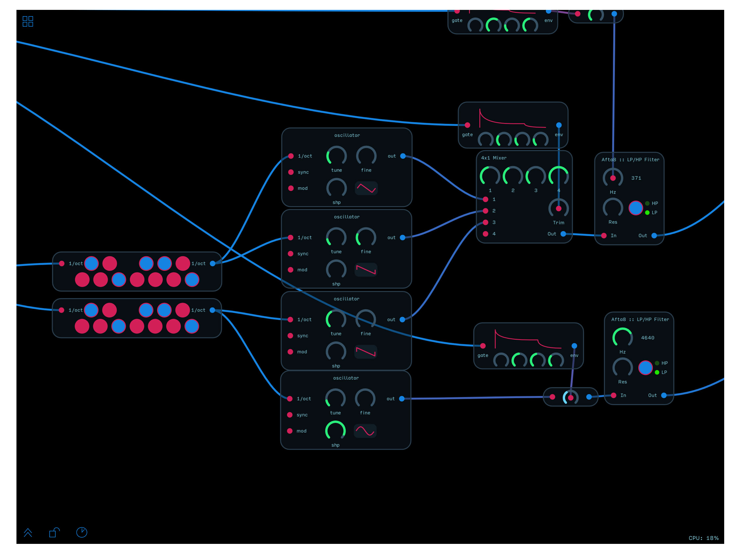
Task: Click the Trim knob on 4x1 Mixer
Action: point(559,208)
